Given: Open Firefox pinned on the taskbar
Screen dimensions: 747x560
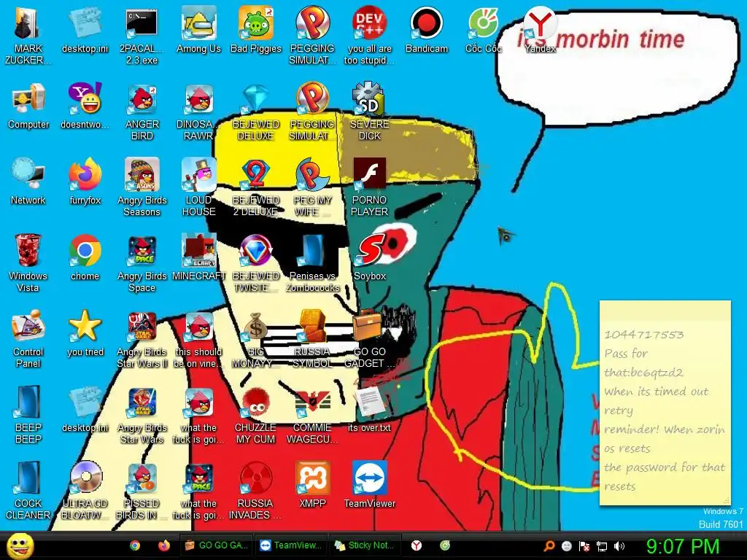Looking at the screenshot, I should click(x=163, y=545).
